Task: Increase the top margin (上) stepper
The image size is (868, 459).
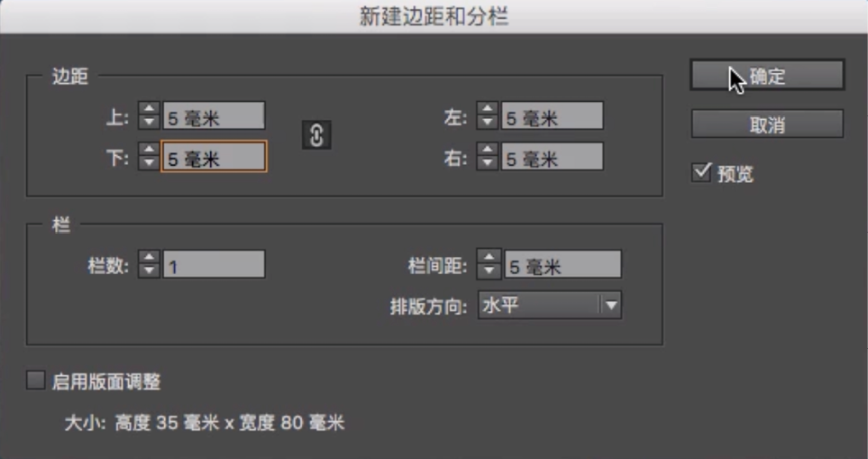Action: pyautogui.click(x=149, y=110)
